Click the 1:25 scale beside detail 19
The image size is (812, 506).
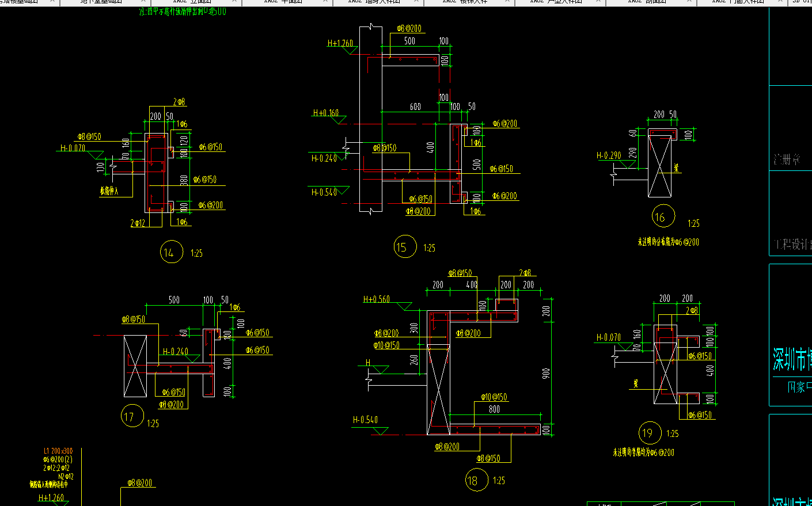pos(672,433)
